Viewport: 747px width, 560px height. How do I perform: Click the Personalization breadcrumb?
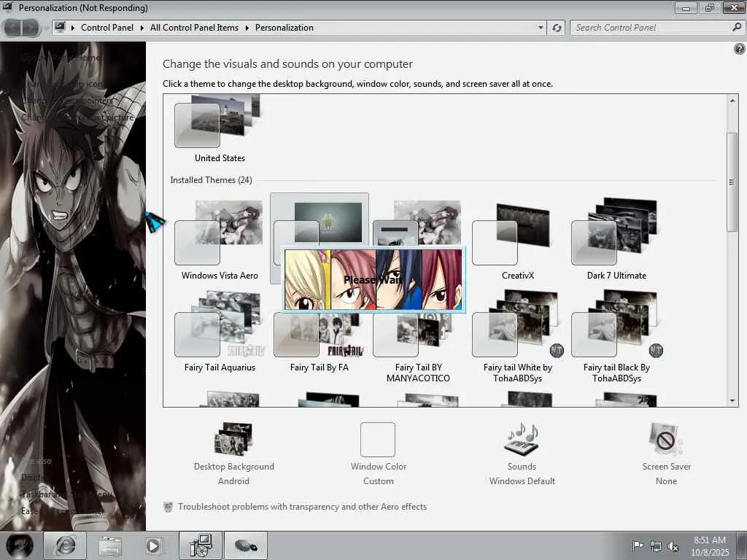click(x=285, y=28)
